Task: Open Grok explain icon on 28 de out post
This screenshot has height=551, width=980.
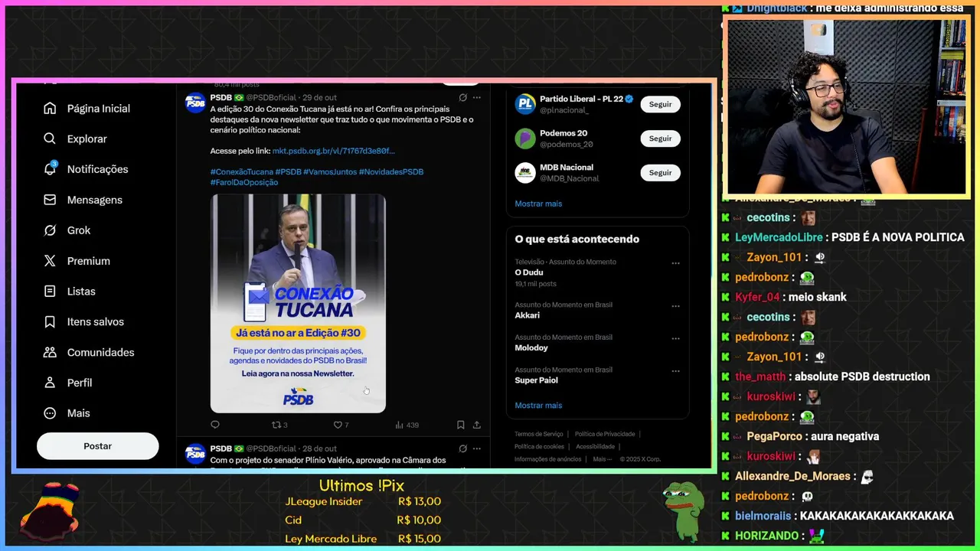Action: pos(462,448)
